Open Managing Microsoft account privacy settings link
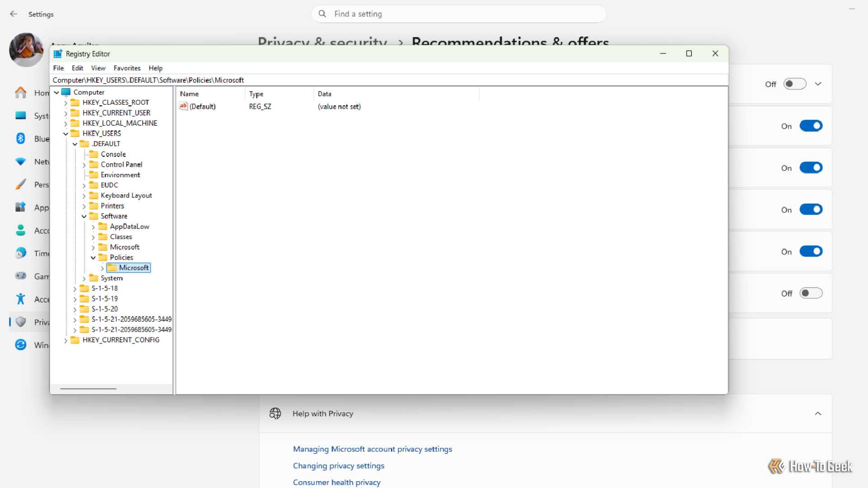 [x=373, y=449]
